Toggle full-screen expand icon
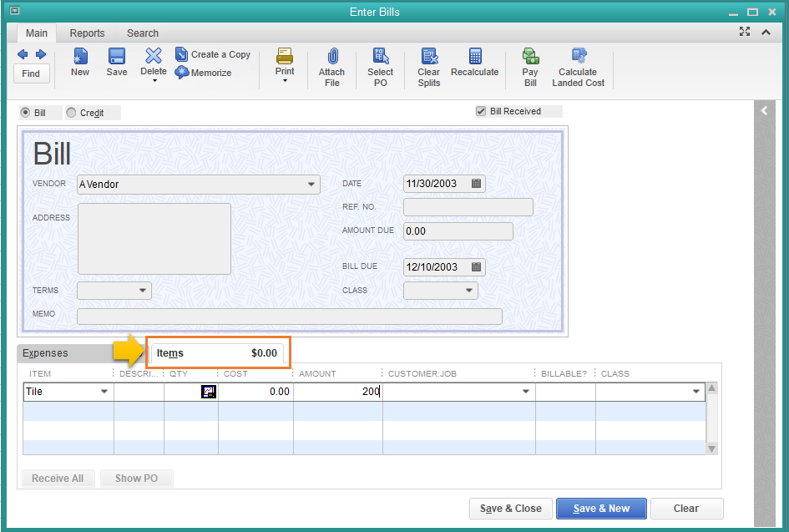This screenshot has height=532, width=789. (x=745, y=32)
